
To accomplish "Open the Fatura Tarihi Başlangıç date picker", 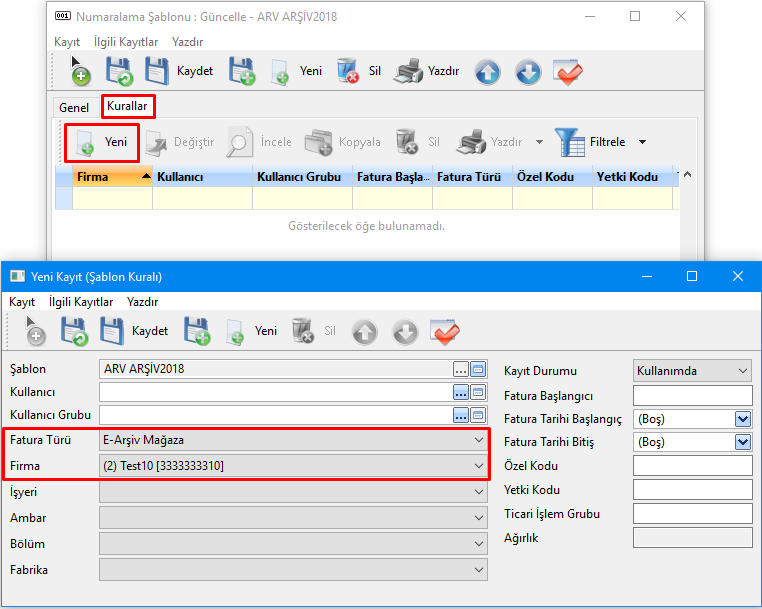I will [742, 419].
